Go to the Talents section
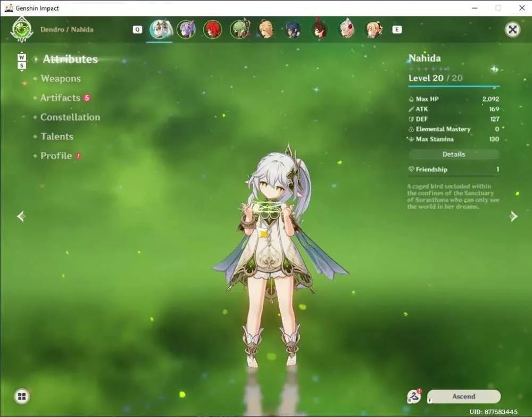The width and height of the screenshot is (532, 417). (57, 137)
